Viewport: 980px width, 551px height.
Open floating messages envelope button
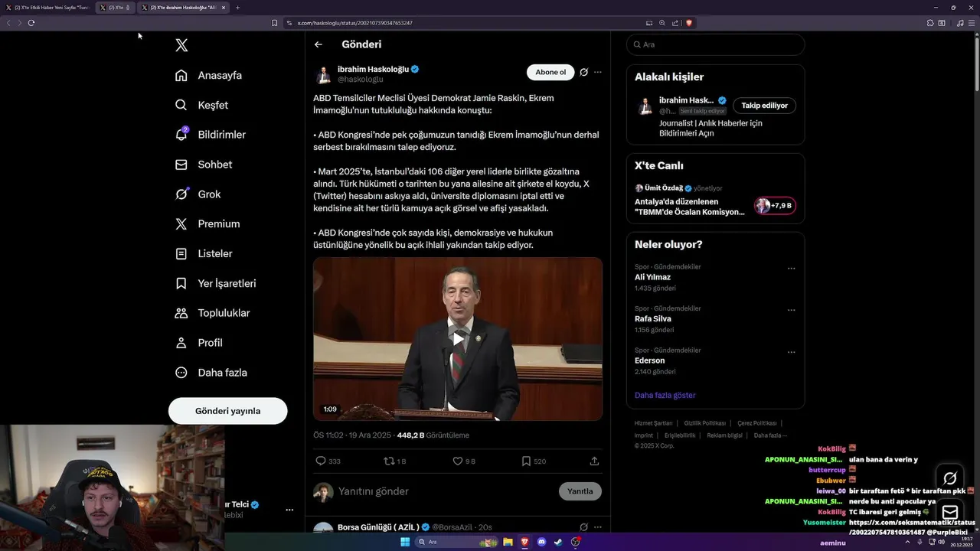pos(950,513)
